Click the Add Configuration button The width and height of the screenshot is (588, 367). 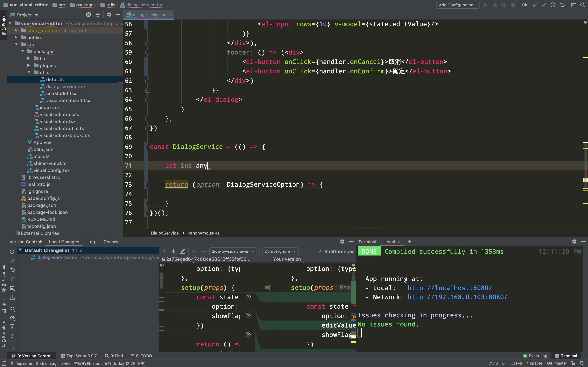pos(457,5)
